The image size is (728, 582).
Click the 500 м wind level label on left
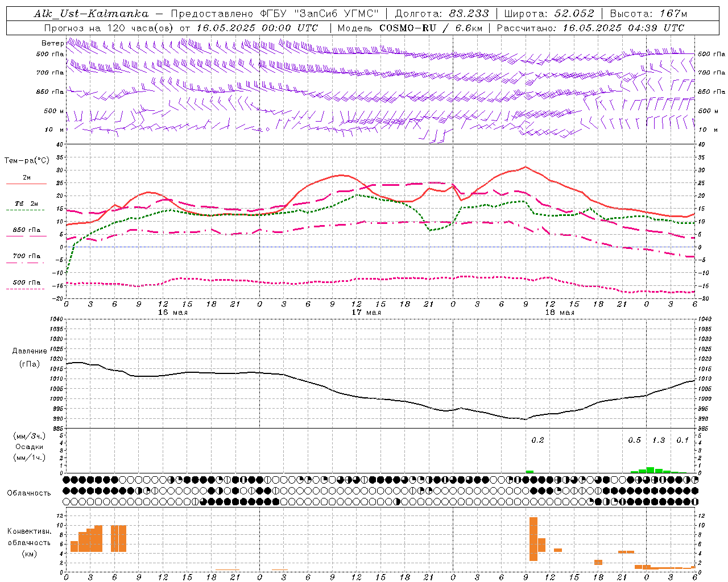(x=54, y=111)
